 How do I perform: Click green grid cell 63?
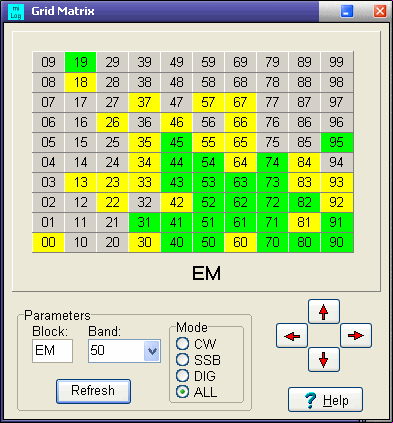tap(240, 182)
